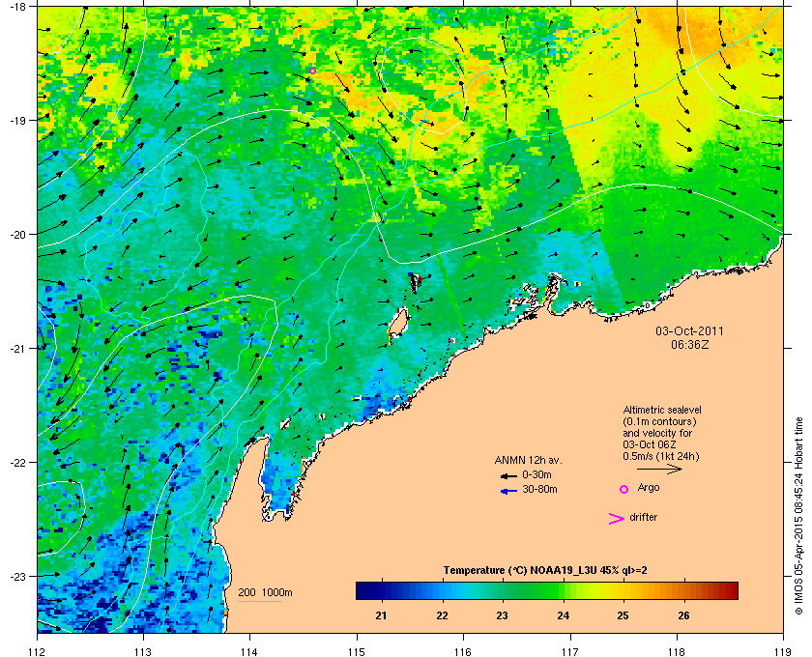Click the magenta drifter arrowhead in the legend
Image resolution: width=812 pixels, height=657 pixels.
coord(617,519)
